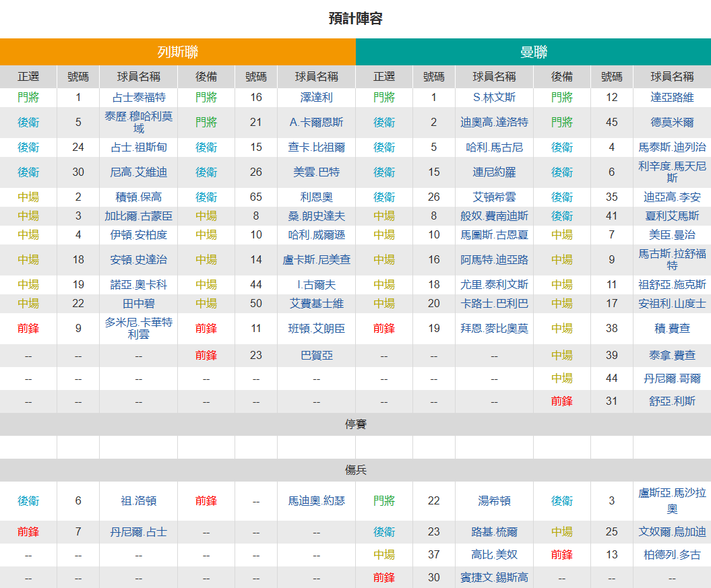This screenshot has width=711, height=588.
Task: Open 般奴.費南迪斯 player link
Action: click(x=494, y=216)
